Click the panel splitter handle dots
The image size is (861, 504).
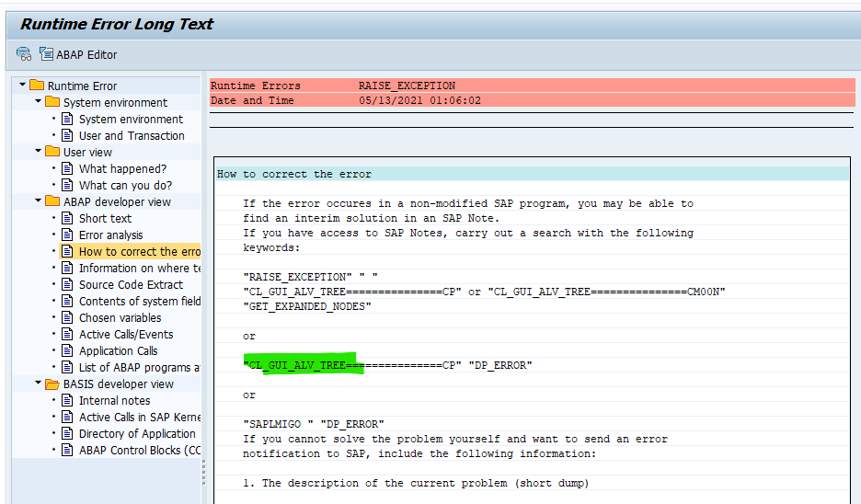tap(203, 472)
